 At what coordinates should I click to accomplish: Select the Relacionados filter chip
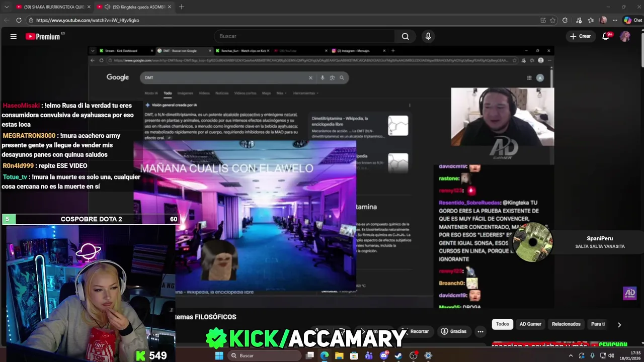[566, 324]
